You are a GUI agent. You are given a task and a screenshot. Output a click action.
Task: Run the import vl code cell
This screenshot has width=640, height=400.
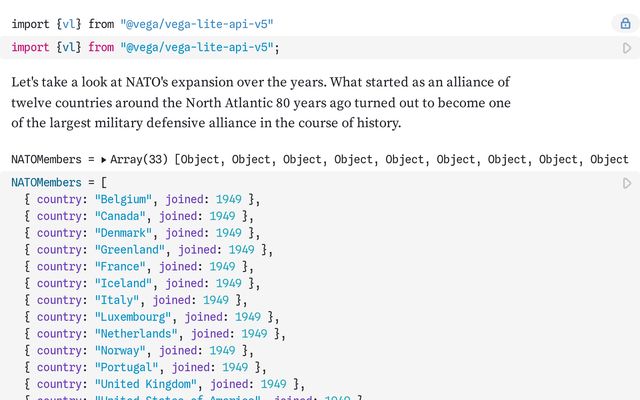[x=627, y=48]
